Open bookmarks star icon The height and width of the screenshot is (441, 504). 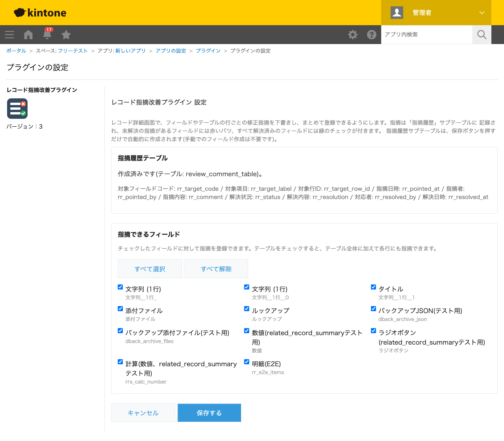coord(66,35)
